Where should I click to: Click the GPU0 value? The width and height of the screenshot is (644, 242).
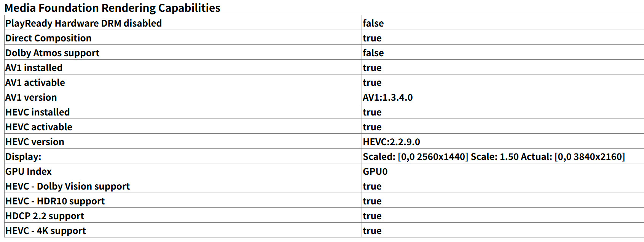pos(375,171)
